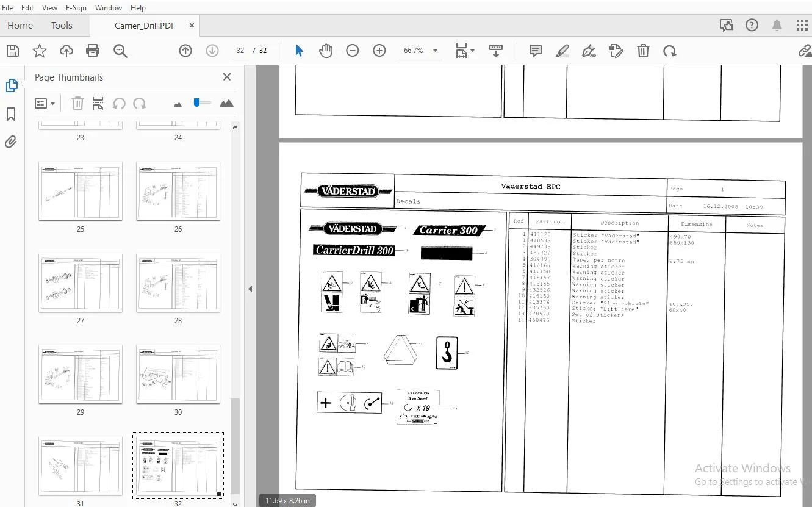Add the document to favorites with the star
This screenshot has width=812, height=507.
point(40,51)
